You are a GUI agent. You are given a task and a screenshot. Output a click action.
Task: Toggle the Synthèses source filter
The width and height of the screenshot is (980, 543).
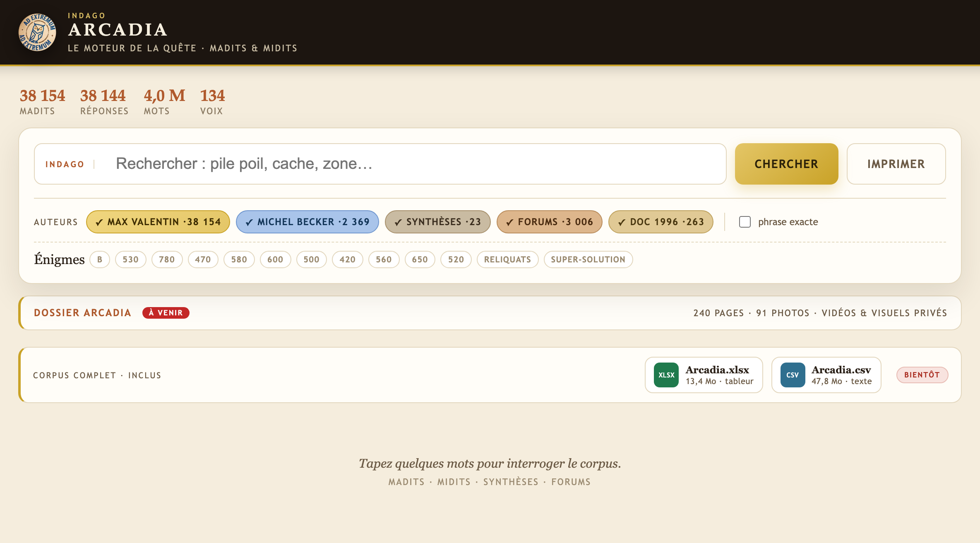click(x=438, y=222)
